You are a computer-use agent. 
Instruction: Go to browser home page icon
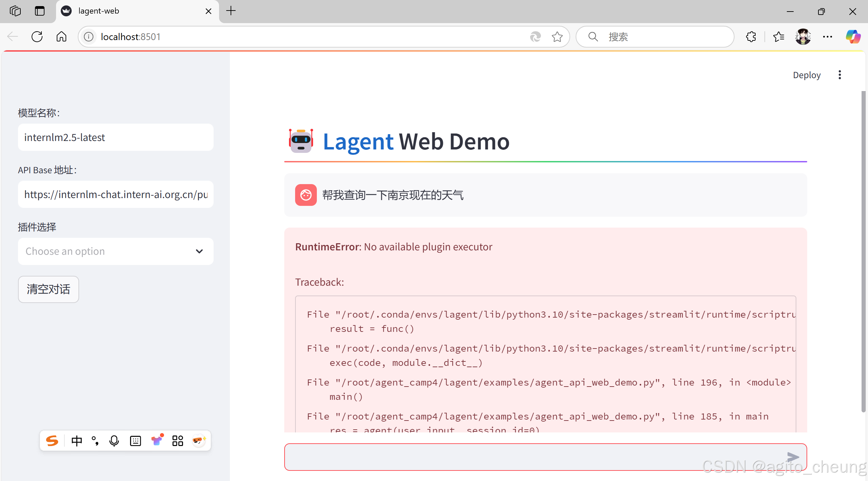(61, 37)
